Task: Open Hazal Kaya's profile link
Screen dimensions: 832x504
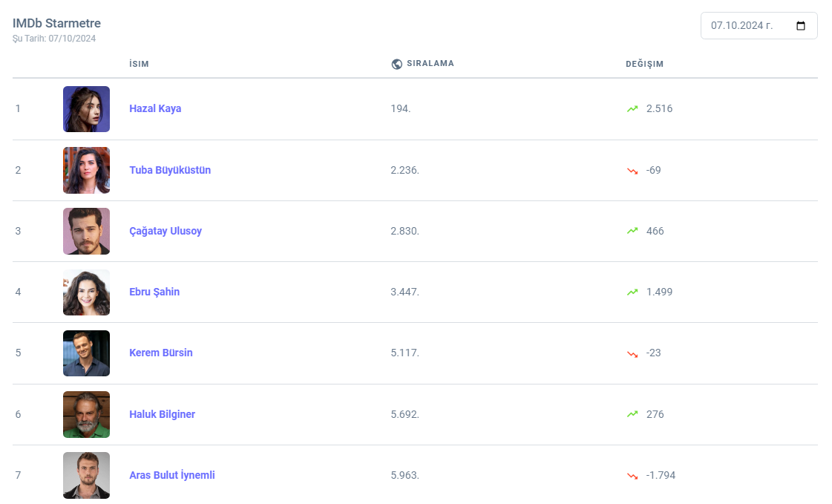Action: [155, 109]
